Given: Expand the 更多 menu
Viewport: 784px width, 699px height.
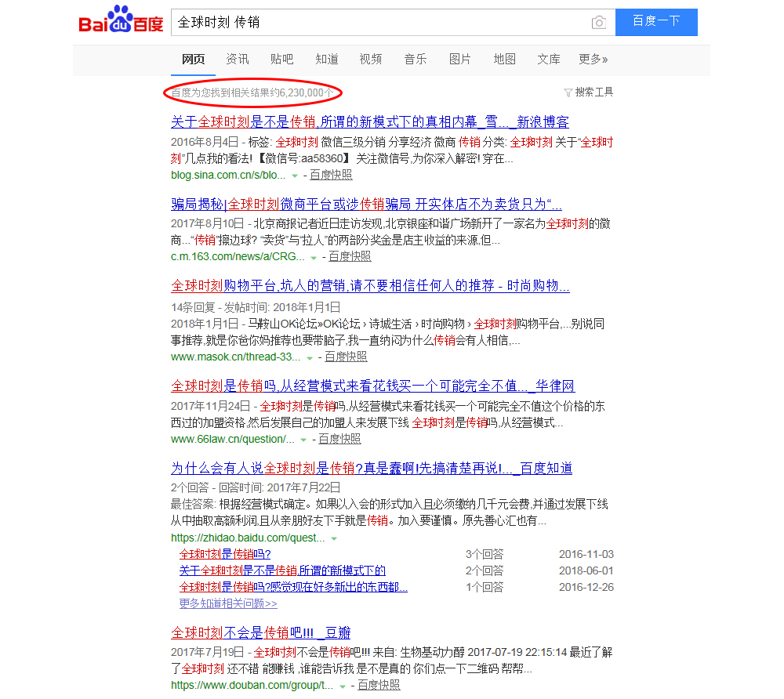Looking at the screenshot, I should (x=593, y=60).
